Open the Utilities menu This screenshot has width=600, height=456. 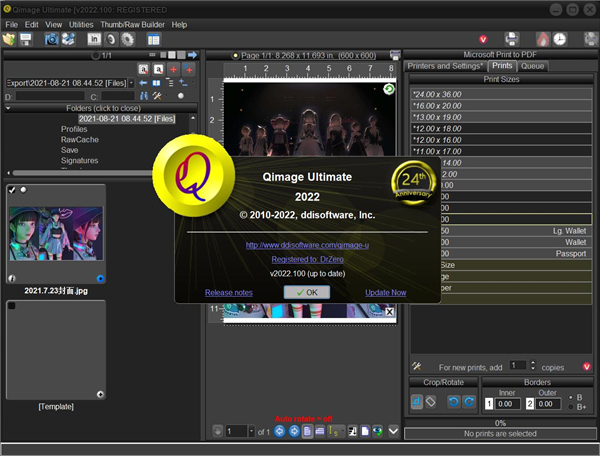[81, 24]
